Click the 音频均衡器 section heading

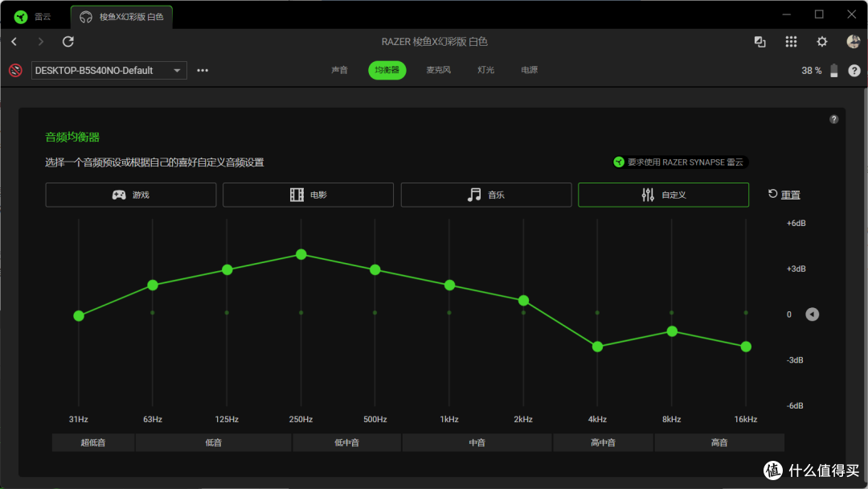click(x=72, y=138)
